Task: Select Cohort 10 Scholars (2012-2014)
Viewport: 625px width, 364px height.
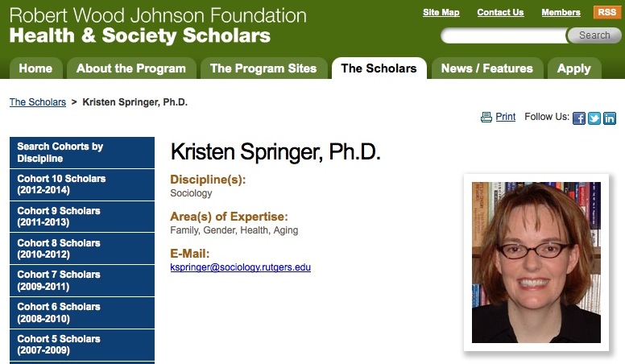Action: click(81, 184)
